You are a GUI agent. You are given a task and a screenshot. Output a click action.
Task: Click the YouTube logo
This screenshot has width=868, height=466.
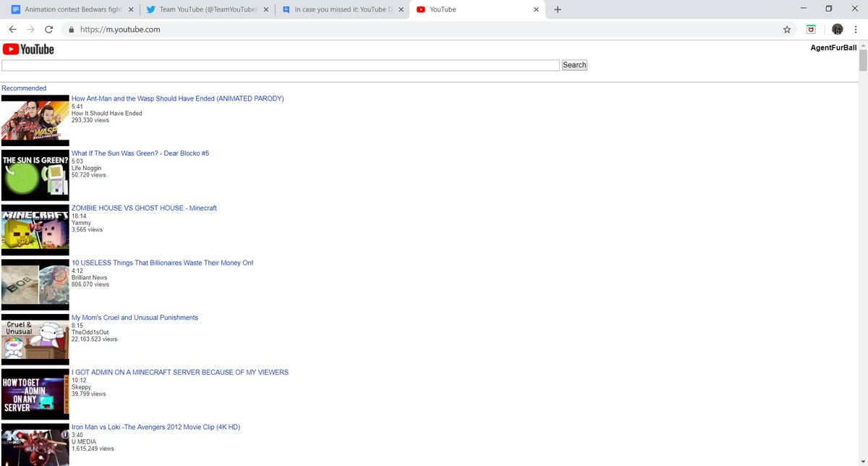point(28,49)
